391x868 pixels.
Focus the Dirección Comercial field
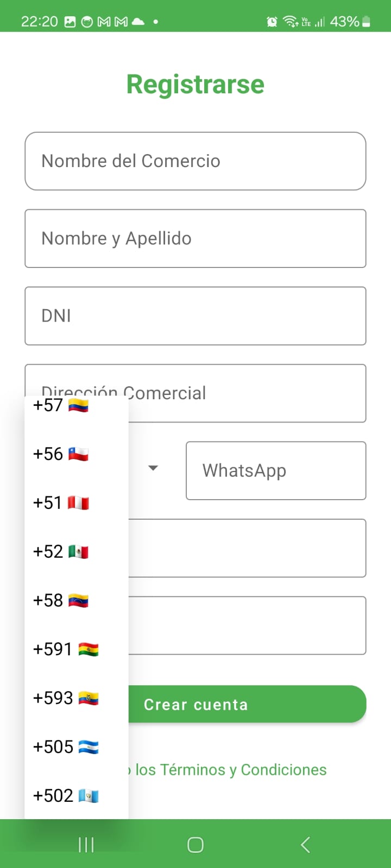tap(244, 393)
